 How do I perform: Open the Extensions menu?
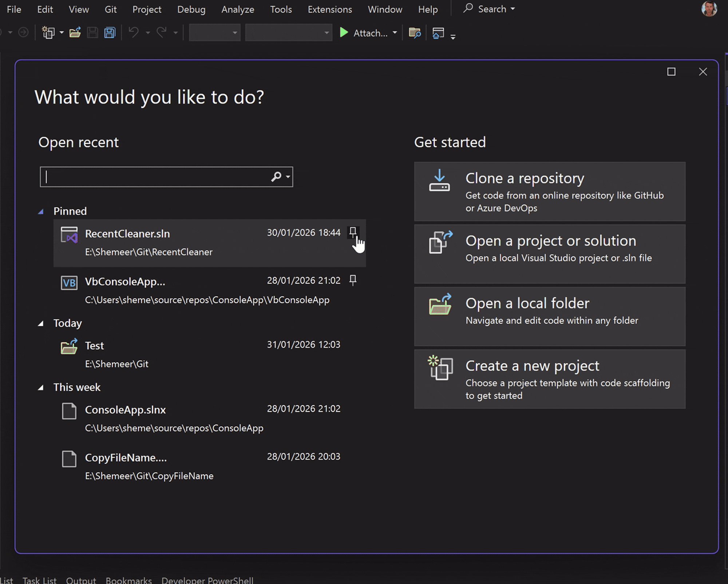pos(330,9)
